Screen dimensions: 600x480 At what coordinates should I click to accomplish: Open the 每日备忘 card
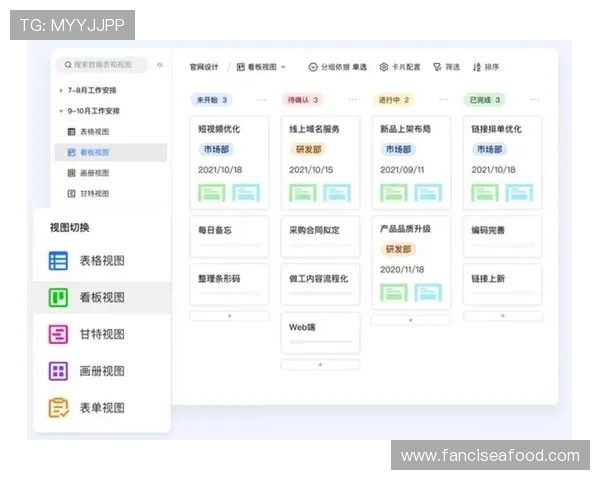pos(229,237)
